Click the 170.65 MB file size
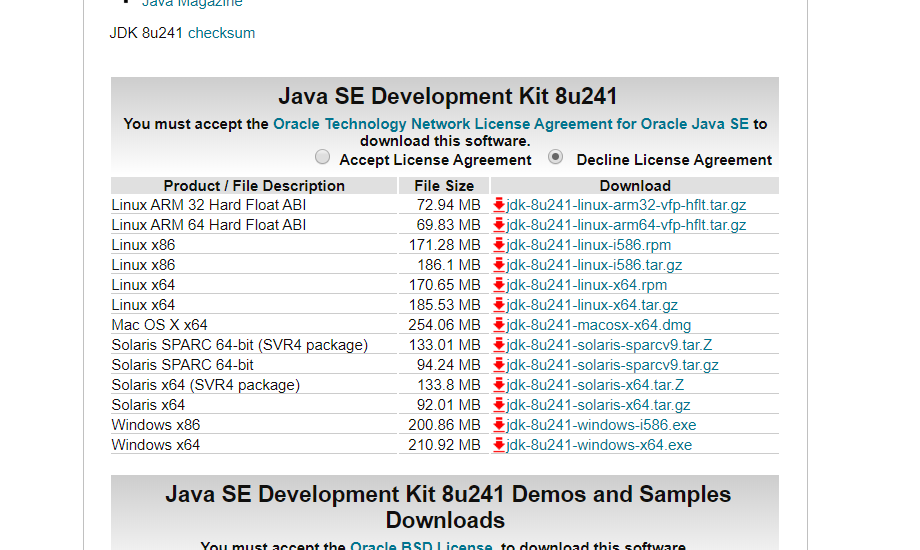The image size is (920, 550). click(444, 285)
